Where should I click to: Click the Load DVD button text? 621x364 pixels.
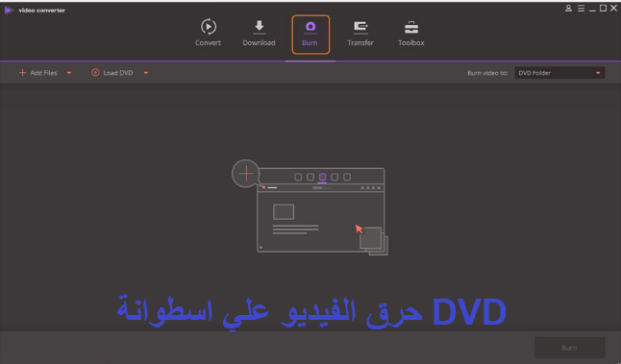coord(118,73)
